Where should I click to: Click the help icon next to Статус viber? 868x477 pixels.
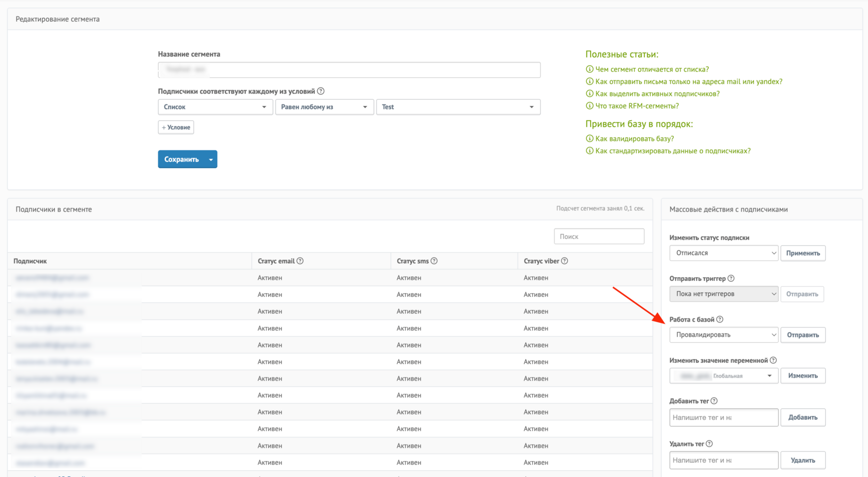pyautogui.click(x=565, y=261)
